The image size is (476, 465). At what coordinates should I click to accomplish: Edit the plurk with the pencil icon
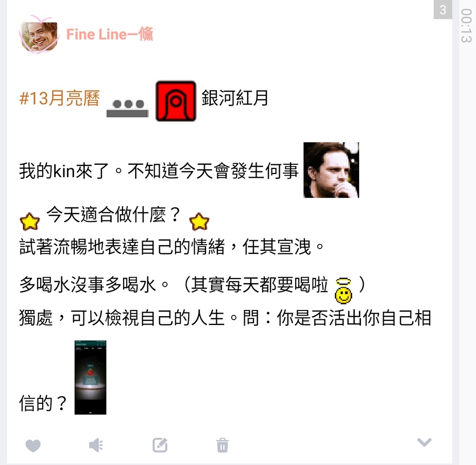(160, 445)
